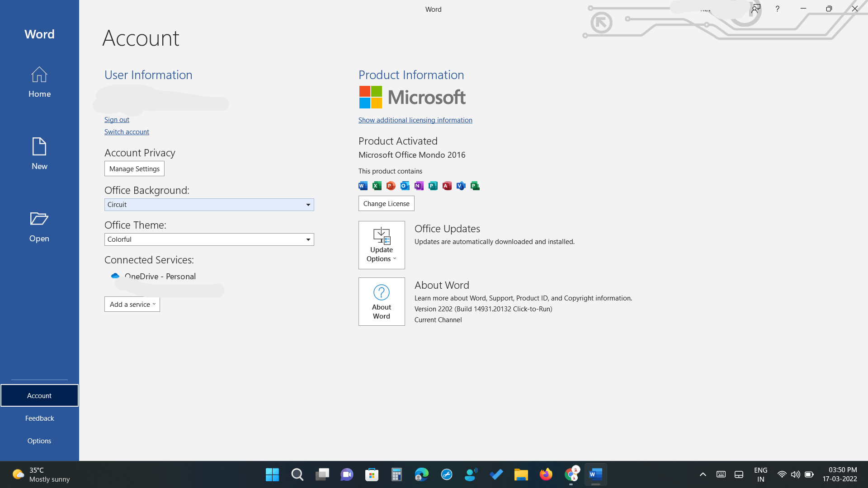Screen dimensions: 868x488
Task: Click the Sign out link under User Information
Action: tap(116, 119)
